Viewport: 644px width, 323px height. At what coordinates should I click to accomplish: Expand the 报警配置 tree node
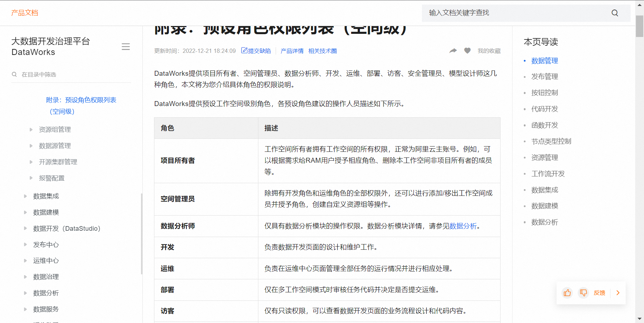31,178
